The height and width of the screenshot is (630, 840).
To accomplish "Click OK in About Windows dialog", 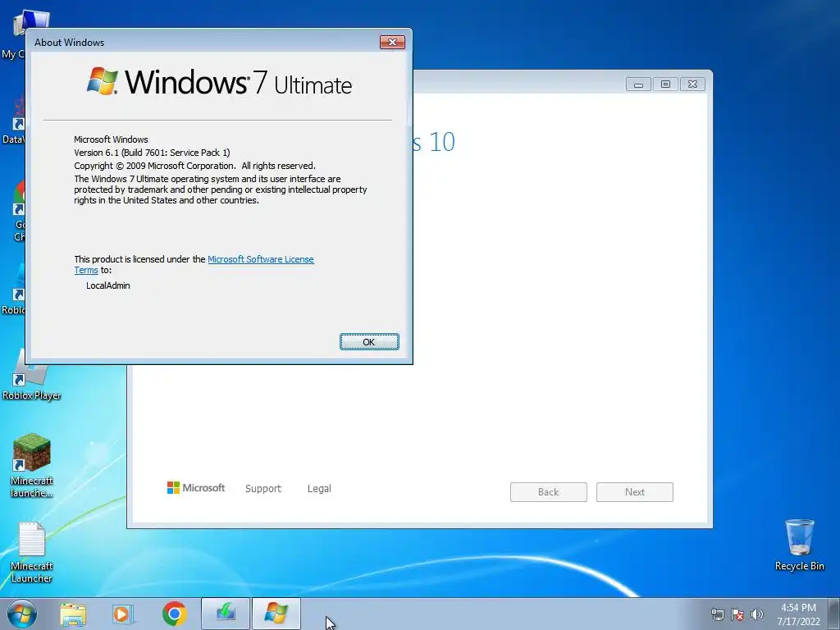I will point(369,342).
